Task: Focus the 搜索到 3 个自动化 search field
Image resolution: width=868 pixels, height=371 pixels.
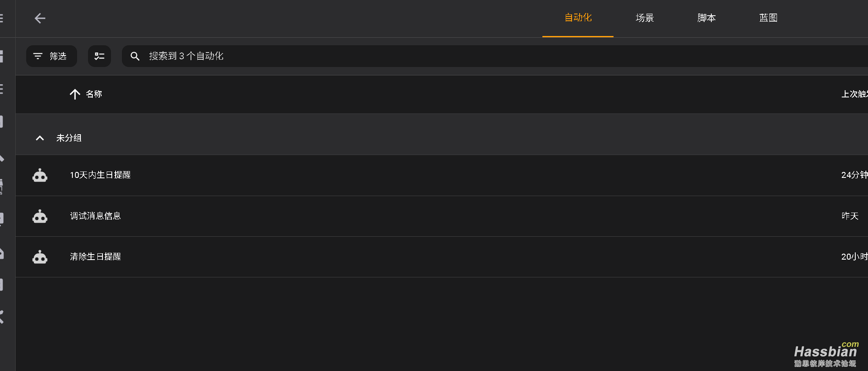Action: 495,56
